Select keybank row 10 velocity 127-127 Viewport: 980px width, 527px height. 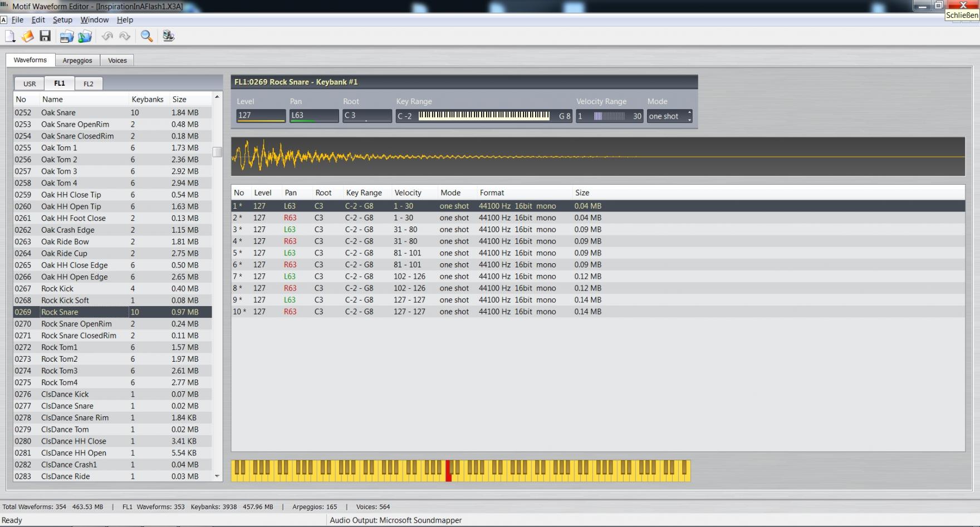598,312
